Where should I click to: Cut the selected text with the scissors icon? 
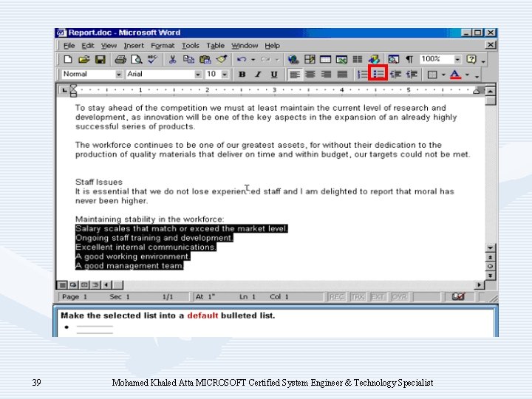tap(172, 60)
